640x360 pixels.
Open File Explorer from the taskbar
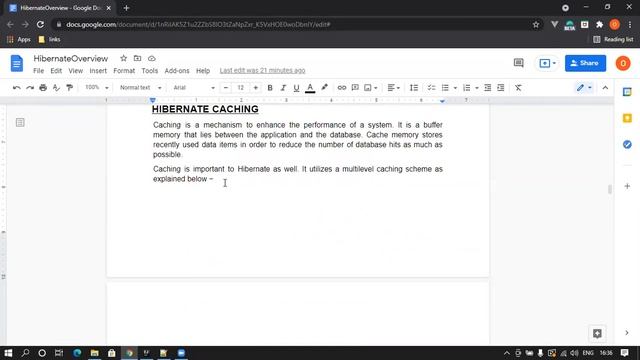click(x=95, y=353)
